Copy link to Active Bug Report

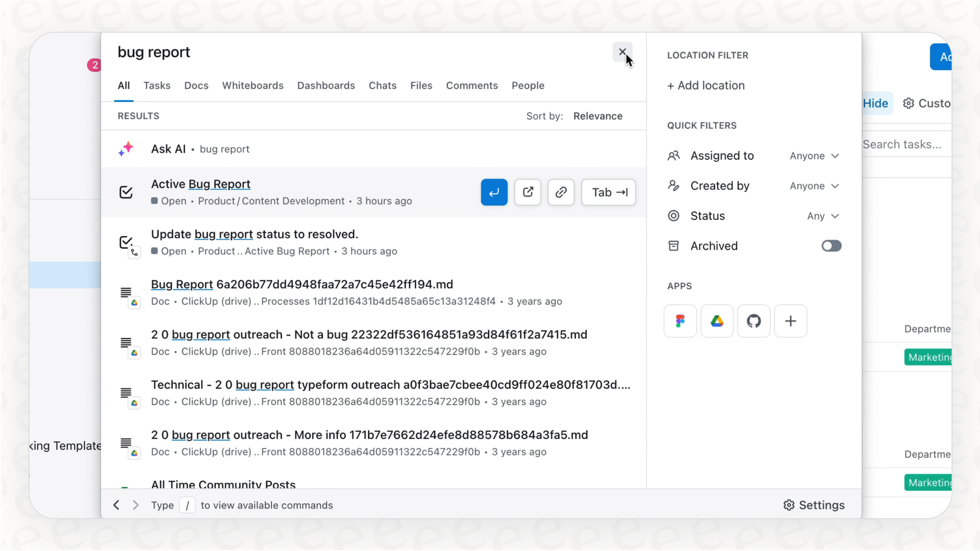coord(561,192)
